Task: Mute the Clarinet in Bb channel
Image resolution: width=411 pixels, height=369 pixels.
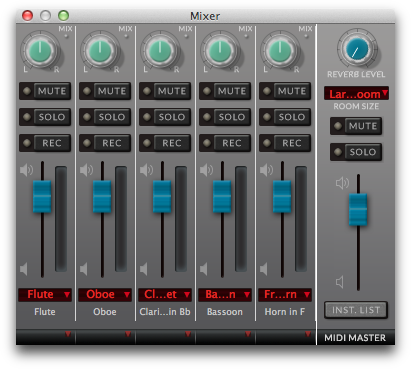Action: [x=165, y=91]
